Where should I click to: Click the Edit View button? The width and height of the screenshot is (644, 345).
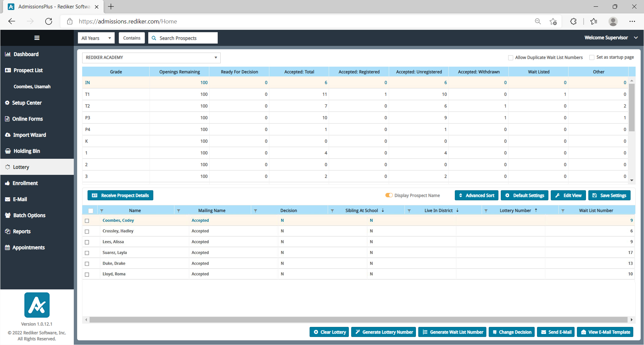click(568, 195)
